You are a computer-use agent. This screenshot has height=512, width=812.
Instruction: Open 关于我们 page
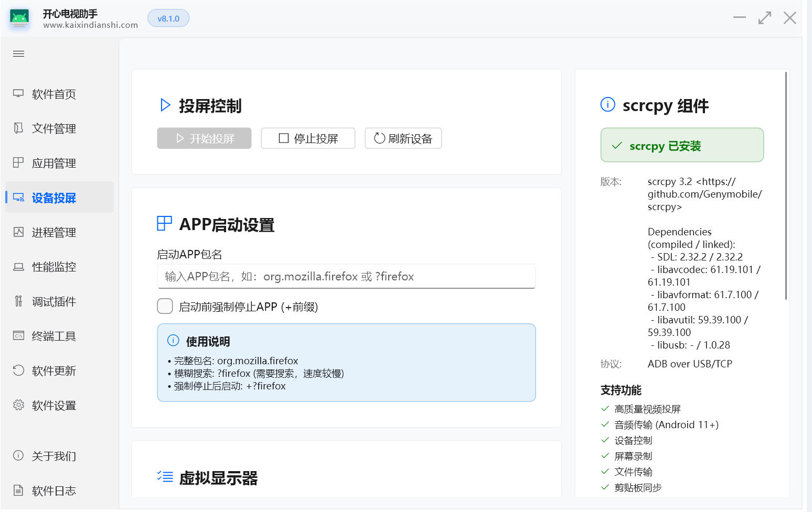(54, 456)
